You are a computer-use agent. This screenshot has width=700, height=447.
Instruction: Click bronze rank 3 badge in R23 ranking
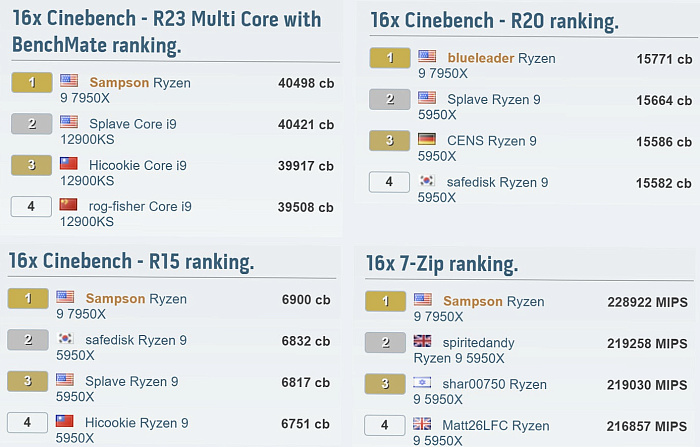(31, 165)
